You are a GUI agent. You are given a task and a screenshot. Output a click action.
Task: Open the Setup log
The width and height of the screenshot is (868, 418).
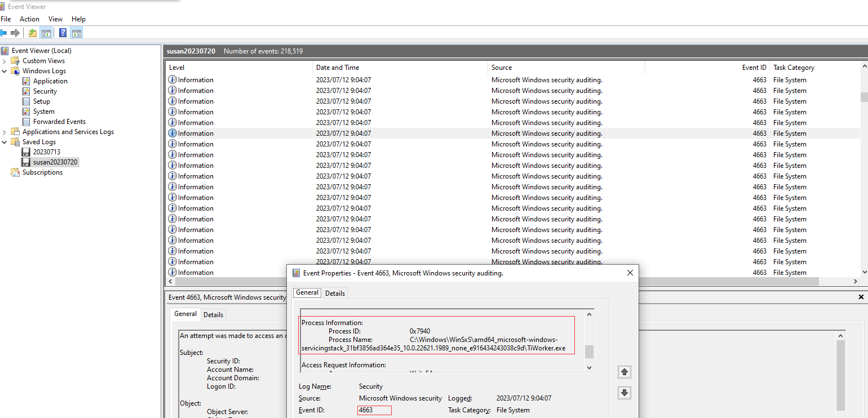click(42, 101)
